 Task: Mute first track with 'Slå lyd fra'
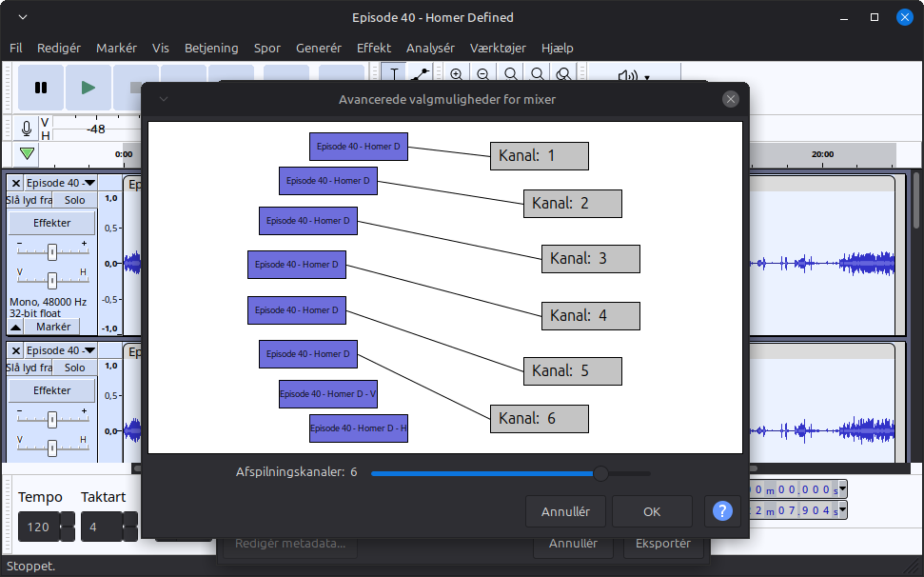coord(29,200)
